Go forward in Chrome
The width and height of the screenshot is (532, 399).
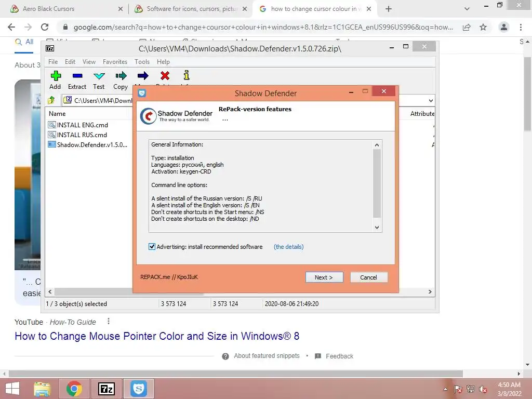pos(28,27)
